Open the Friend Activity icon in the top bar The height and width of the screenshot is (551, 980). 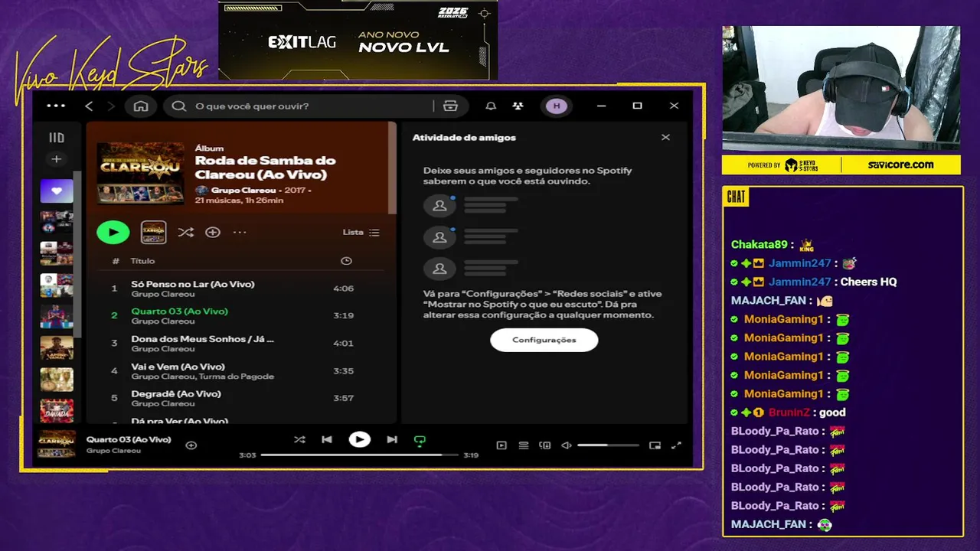(518, 106)
